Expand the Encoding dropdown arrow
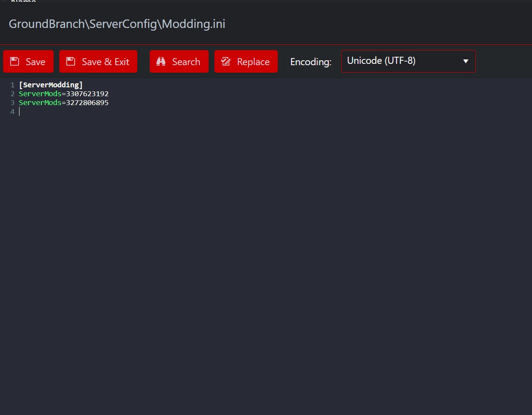 (x=466, y=61)
